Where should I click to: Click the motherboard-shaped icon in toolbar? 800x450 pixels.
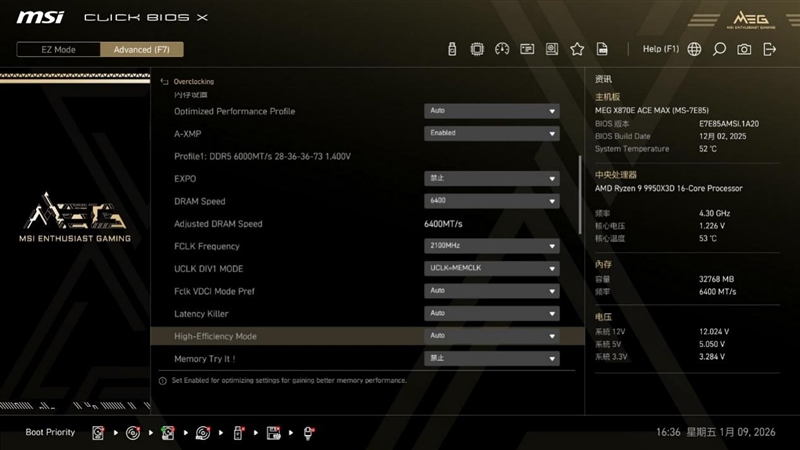tap(552, 49)
